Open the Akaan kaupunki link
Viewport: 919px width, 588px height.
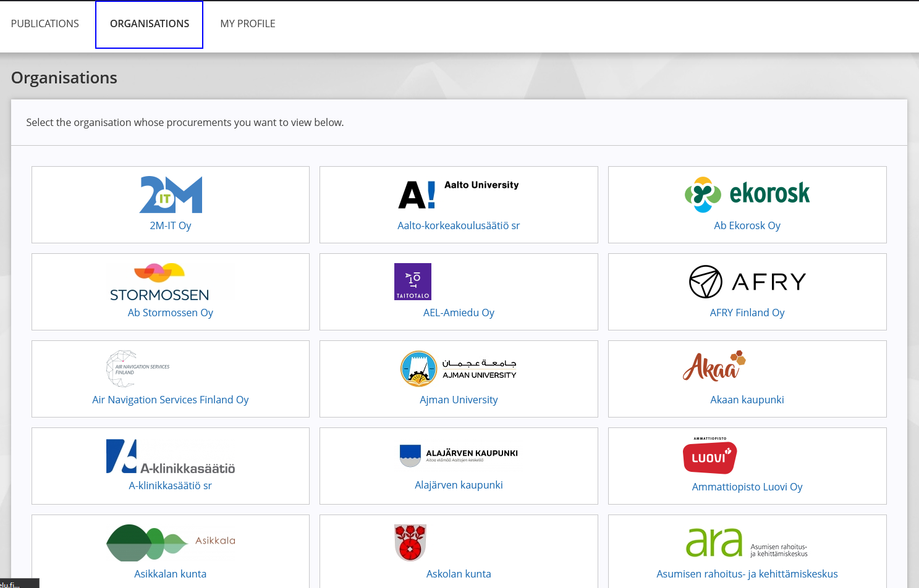pyautogui.click(x=747, y=400)
